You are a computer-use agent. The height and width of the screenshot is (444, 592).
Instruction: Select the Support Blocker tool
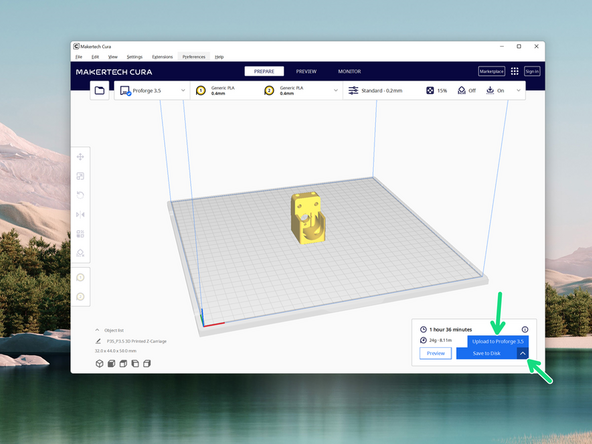80,253
